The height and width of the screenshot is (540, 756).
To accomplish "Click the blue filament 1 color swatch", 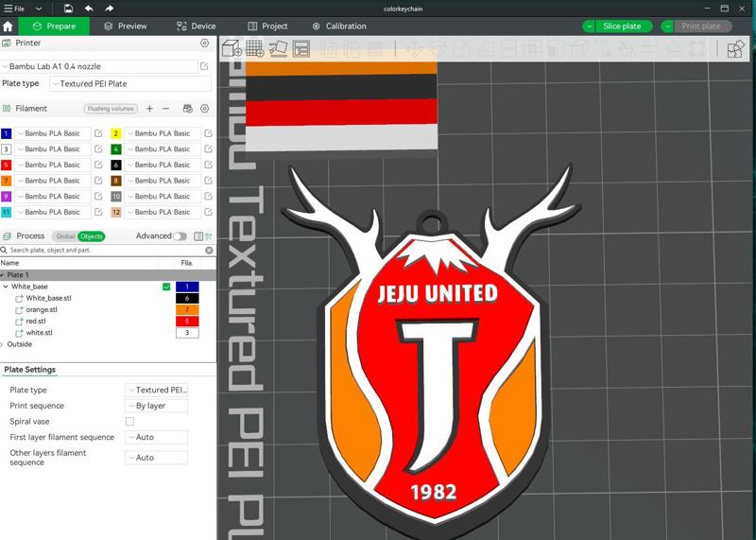I will pos(7,133).
